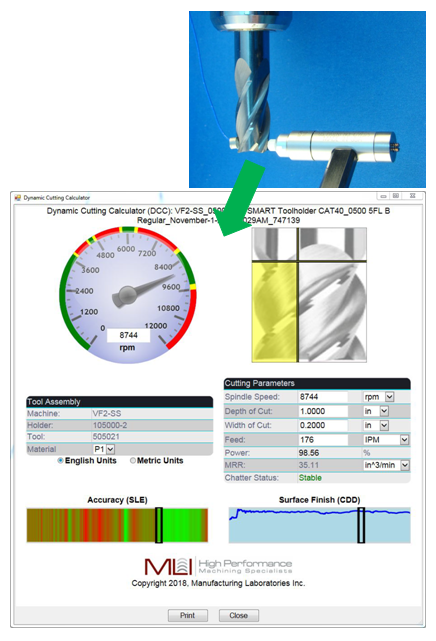The width and height of the screenshot is (436, 641).
Task: Click the Surface Finish (CDD) chart
Action: point(320,525)
